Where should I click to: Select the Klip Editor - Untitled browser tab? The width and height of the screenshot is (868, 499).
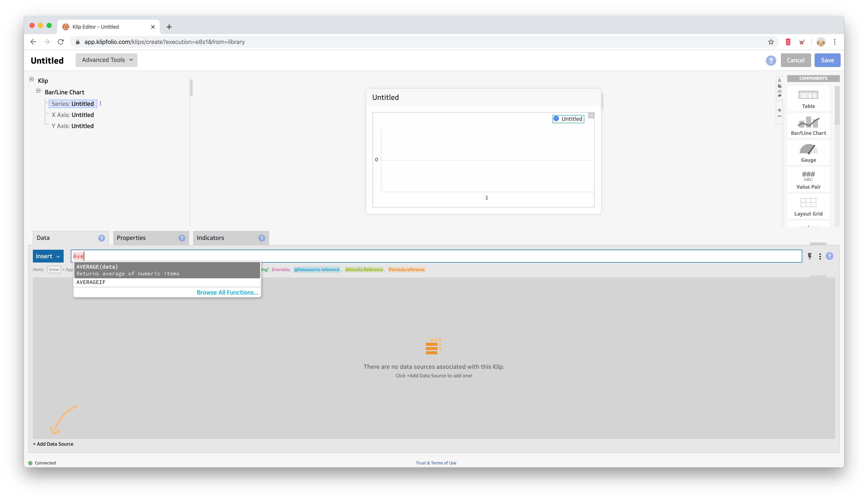[108, 27]
